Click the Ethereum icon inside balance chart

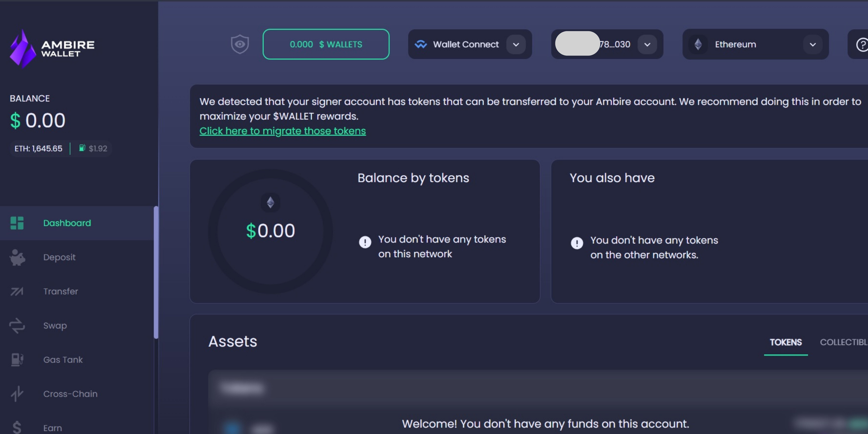tap(270, 203)
